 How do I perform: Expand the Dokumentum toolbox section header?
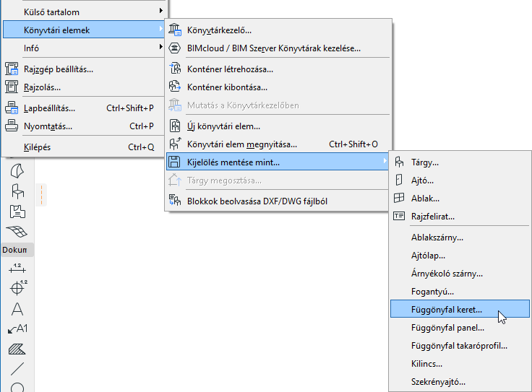(17, 250)
